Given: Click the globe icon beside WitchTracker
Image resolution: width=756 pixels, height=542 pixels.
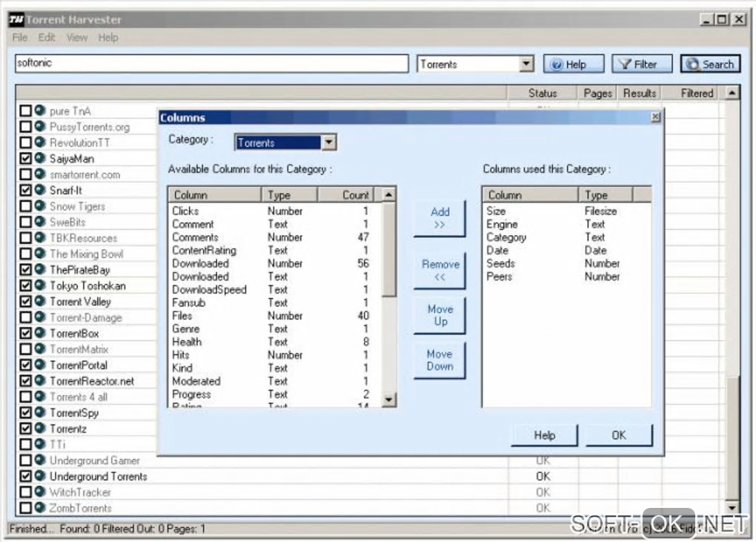Looking at the screenshot, I should [40, 492].
